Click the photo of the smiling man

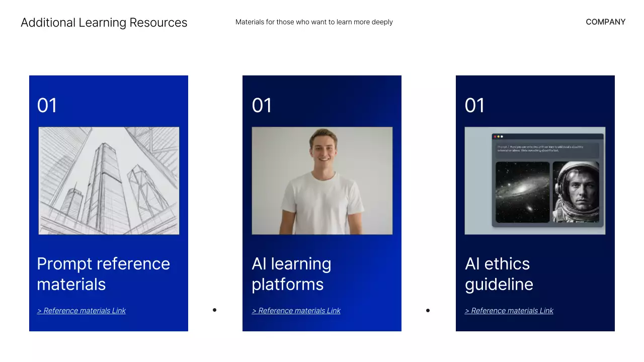coord(322,180)
